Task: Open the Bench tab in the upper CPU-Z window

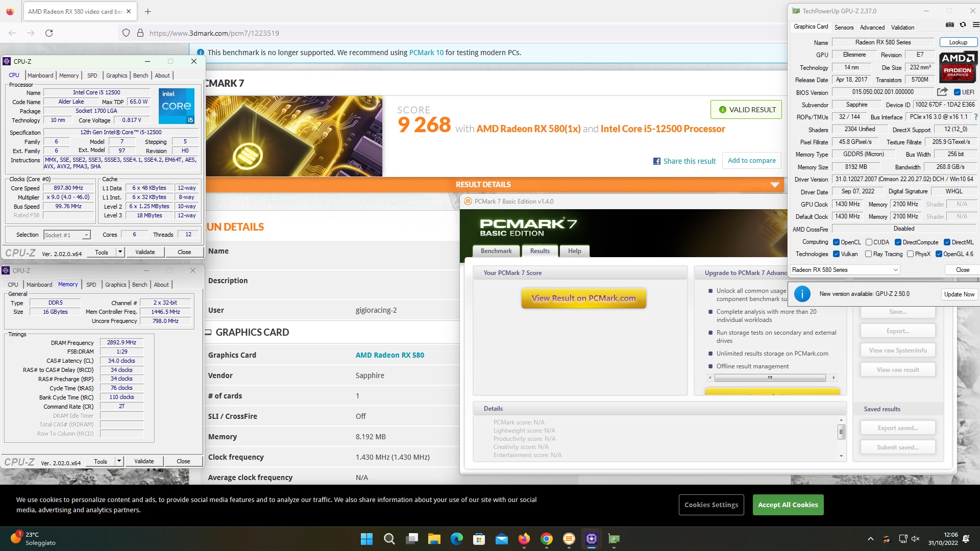Action: pyautogui.click(x=140, y=76)
